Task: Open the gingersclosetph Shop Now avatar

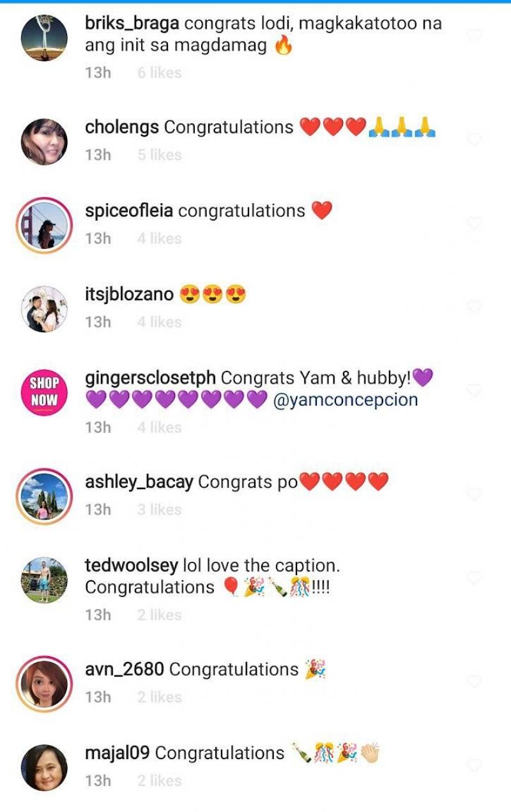Action: pyautogui.click(x=44, y=391)
